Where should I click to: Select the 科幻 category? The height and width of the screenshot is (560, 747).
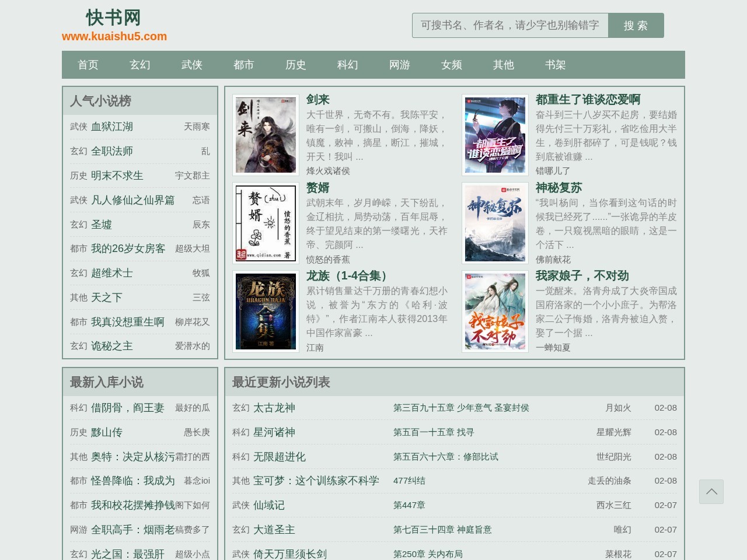pyautogui.click(x=347, y=65)
